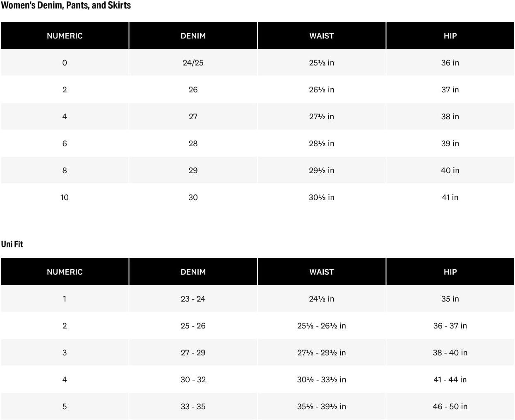The width and height of the screenshot is (515, 420).
Task: Click the Uni Fit section heading
Action: [12, 244]
